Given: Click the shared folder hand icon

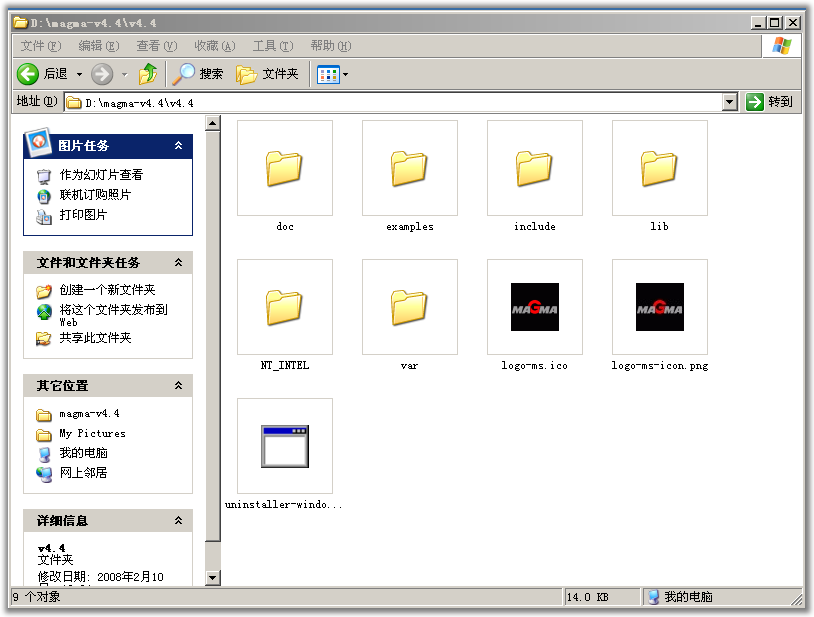Looking at the screenshot, I should click(x=44, y=339).
